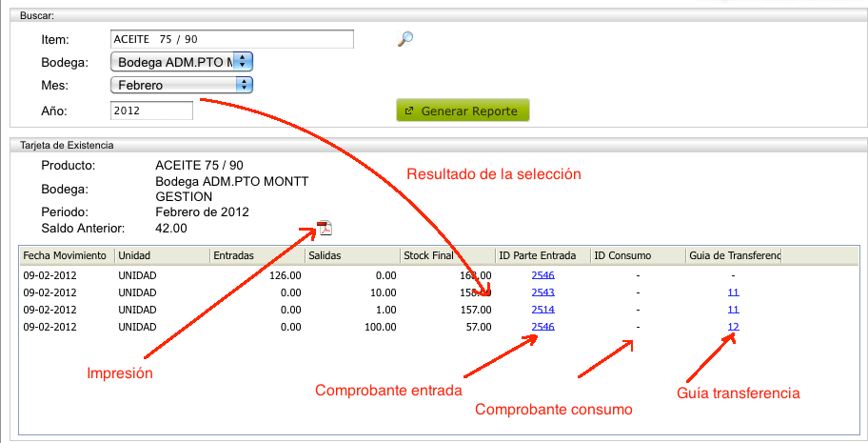Select product name ACEITE 75 / 90
Image resolution: width=868 pixels, height=443 pixels.
199,165
